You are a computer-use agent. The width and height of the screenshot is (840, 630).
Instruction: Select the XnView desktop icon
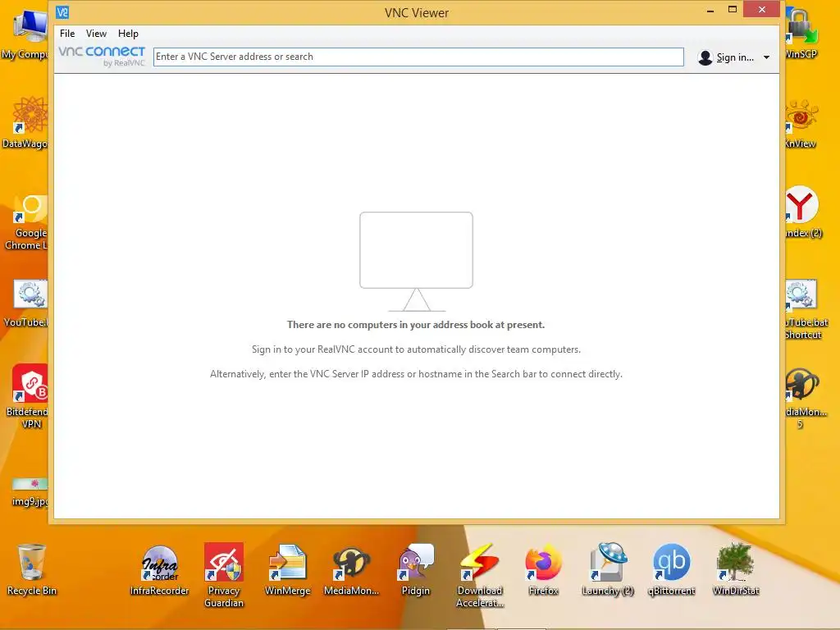801,123
